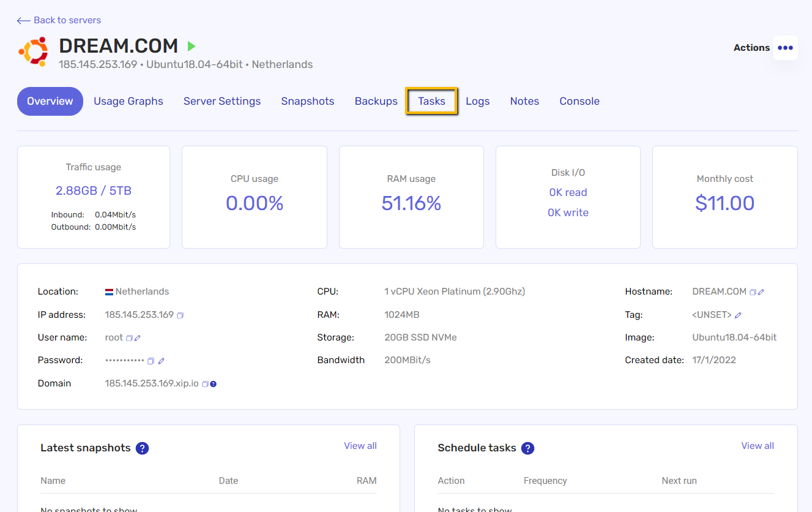Click the traffic usage value 2.88GB / 5TB

(94, 190)
